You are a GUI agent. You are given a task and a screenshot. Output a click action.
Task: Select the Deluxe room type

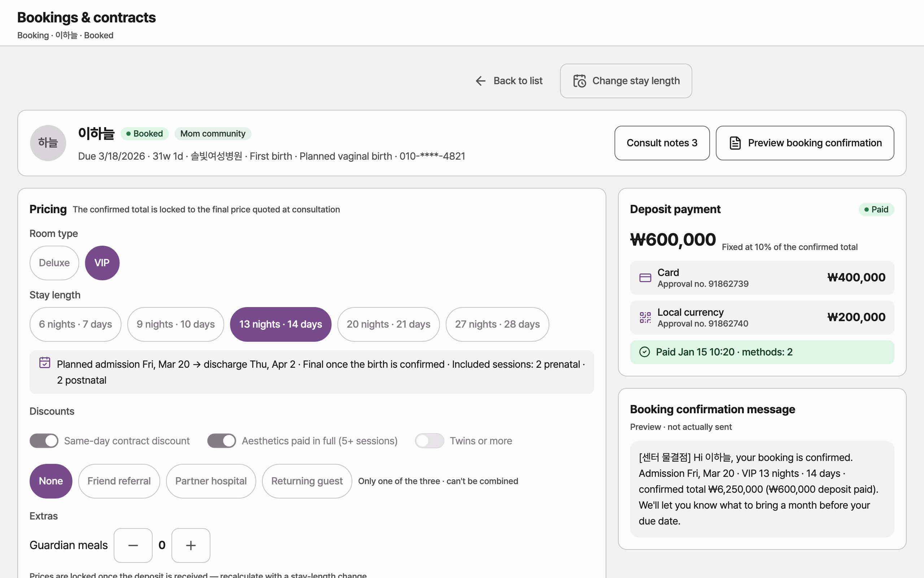coord(54,263)
